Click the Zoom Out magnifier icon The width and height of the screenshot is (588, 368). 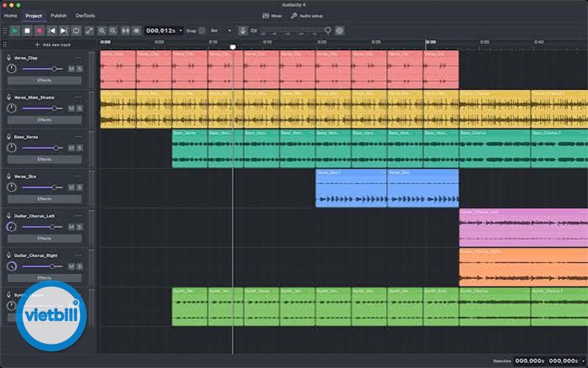(x=113, y=31)
